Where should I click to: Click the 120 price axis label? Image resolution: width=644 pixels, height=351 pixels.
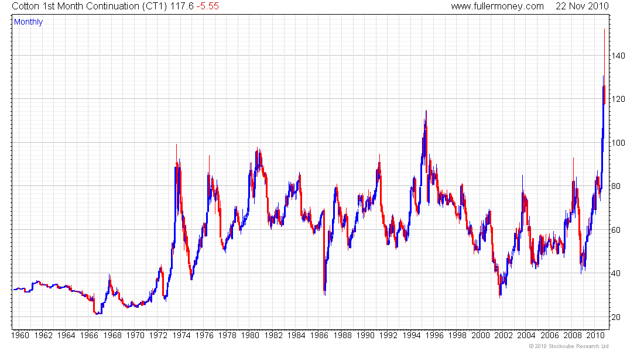[619, 99]
